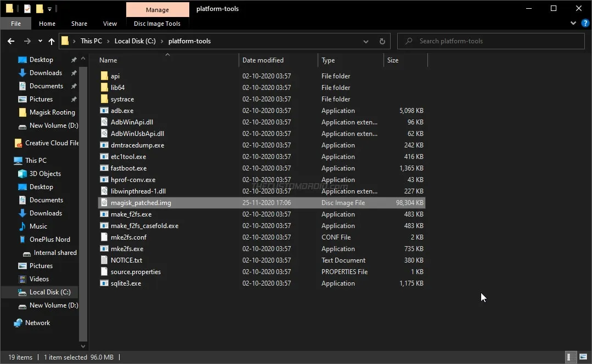Expand the address bar history dropdown
Image resolution: width=592 pixels, height=364 pixels.
(x=365, y=41)
